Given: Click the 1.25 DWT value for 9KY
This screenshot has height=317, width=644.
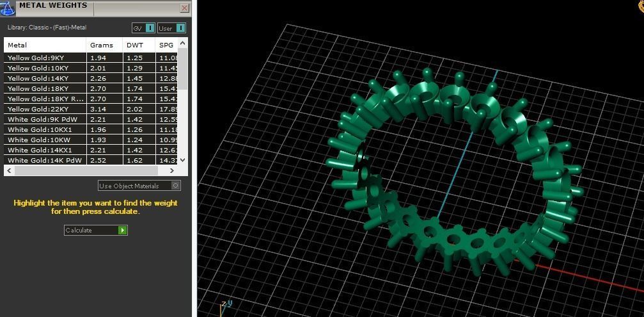Looking at the screenshot, I should 135,58.
